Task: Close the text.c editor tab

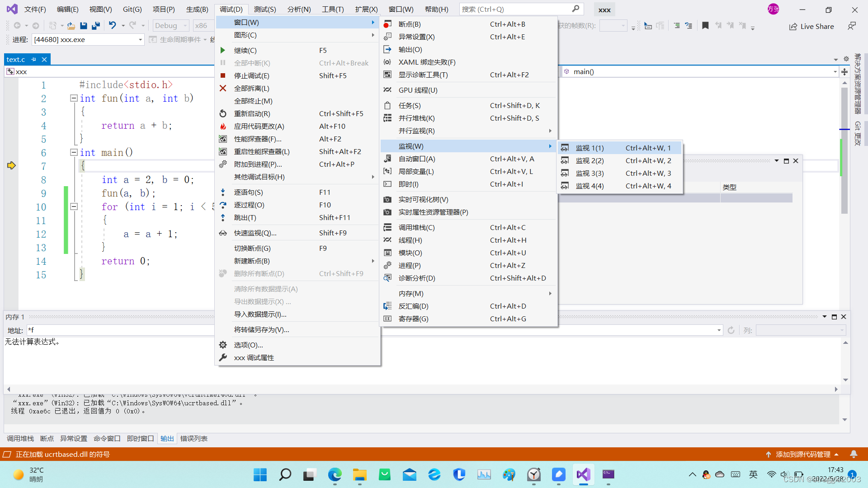Action: (44, 59)
